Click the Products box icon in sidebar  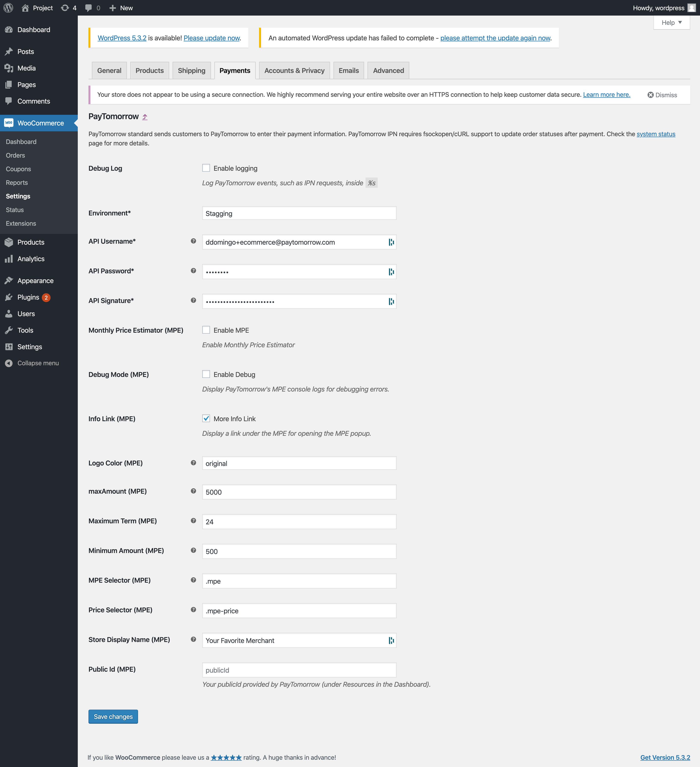point(9,242)
